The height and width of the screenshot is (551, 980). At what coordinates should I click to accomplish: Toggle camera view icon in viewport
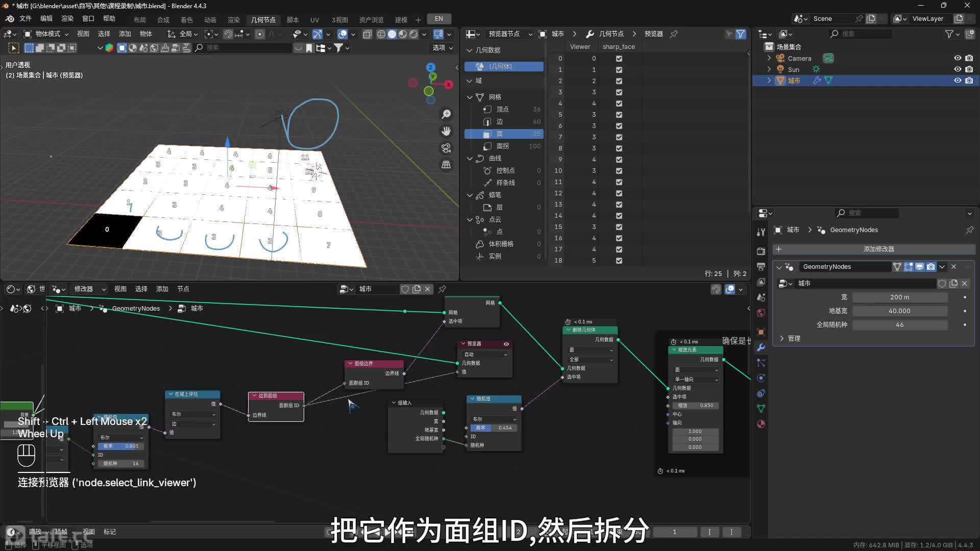tap(446, 148)
